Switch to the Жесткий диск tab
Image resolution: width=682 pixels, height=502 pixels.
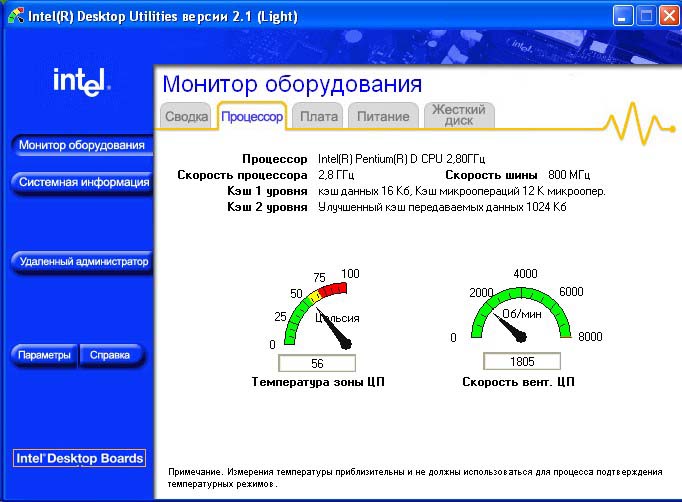[x=458, y=115]
